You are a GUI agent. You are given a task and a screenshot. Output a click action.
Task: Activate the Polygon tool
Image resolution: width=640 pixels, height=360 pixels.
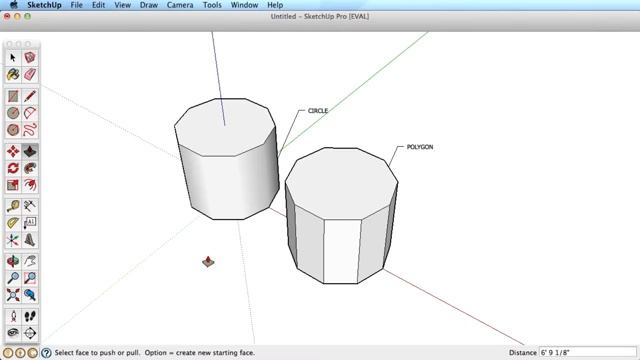pyautogui.click(x=13, y=130)
